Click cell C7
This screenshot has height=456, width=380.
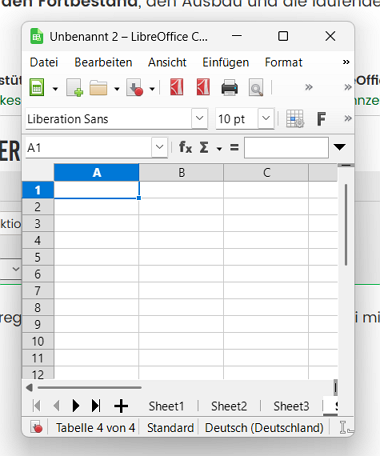coord(266,291)
